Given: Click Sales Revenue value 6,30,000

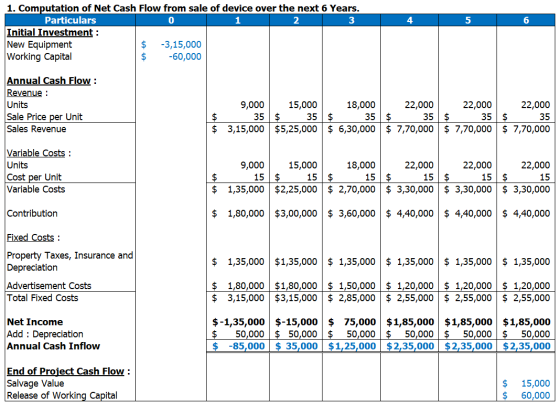Looking at the screenshot, I should 357,129.
